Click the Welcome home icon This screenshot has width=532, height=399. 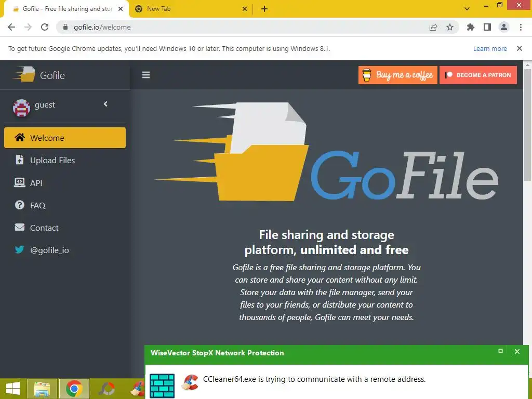coord(20,137)
